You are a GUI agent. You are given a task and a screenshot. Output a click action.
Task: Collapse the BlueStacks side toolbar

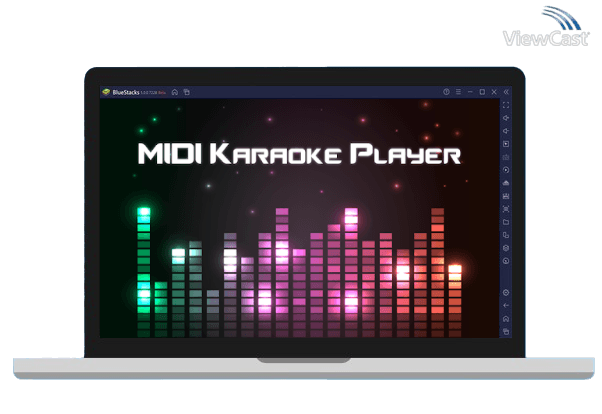tap(506, 92)
